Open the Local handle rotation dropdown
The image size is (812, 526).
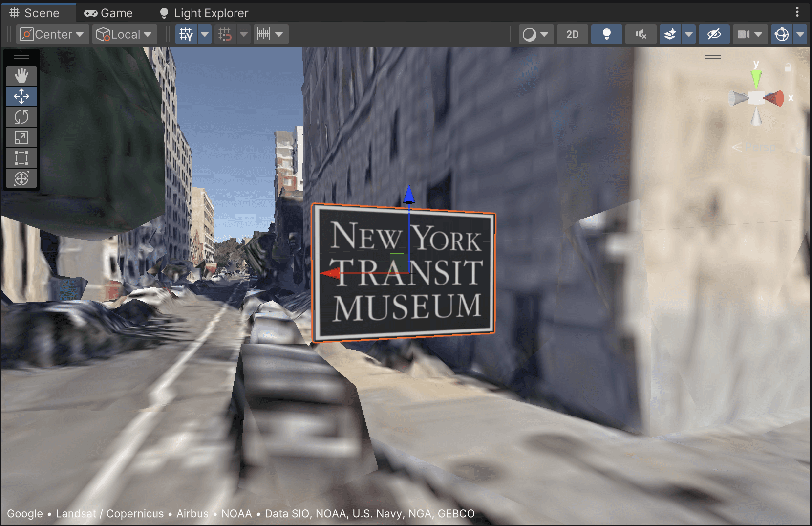click(125, 34)
